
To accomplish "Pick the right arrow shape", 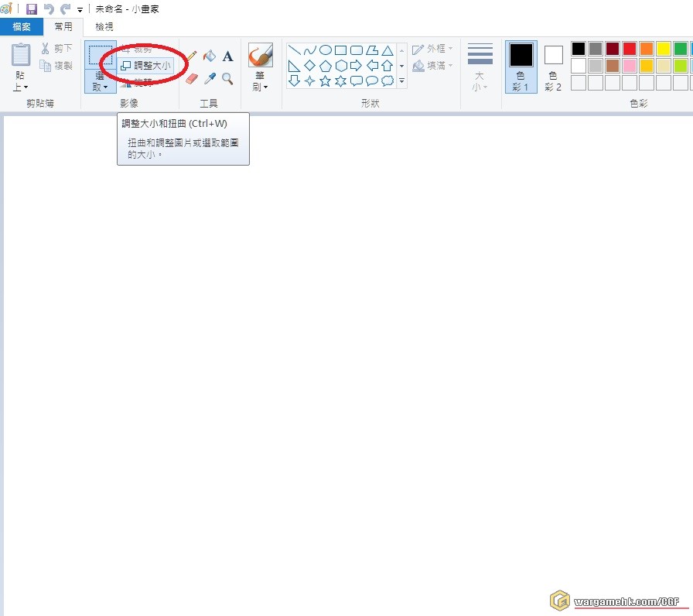I will pos(356,66).
